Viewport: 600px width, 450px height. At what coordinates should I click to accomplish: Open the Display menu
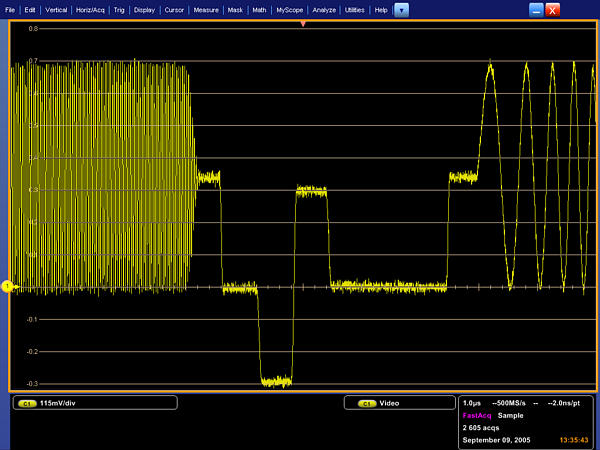pos(145,9)
